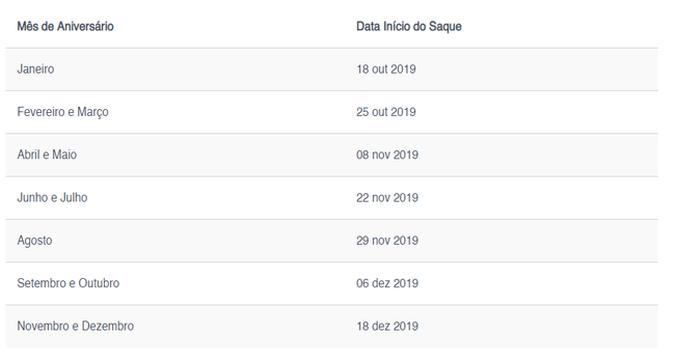Click the 'Fevereiro e Março' cell
675x363 pixels.
[63, 112]
